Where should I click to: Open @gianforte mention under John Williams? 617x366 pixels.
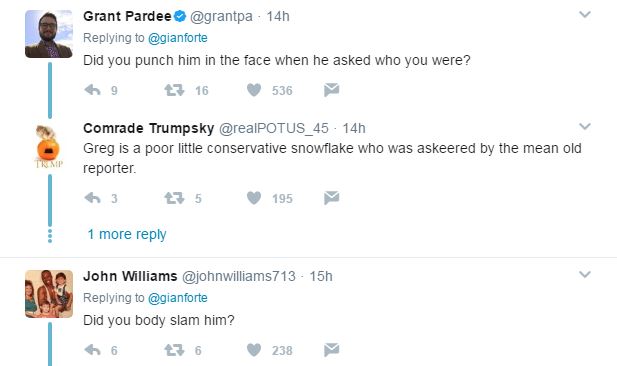(x=177, y=298)
